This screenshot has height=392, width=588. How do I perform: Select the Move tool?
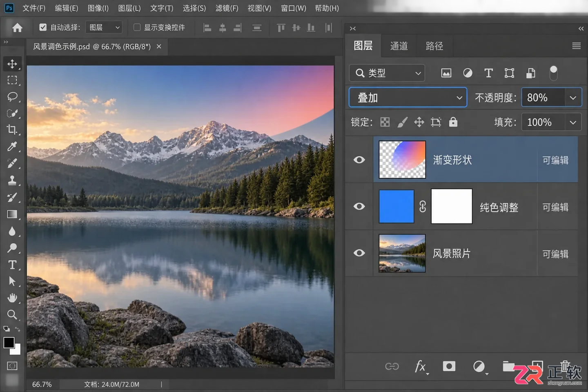[x=12, y=64]
